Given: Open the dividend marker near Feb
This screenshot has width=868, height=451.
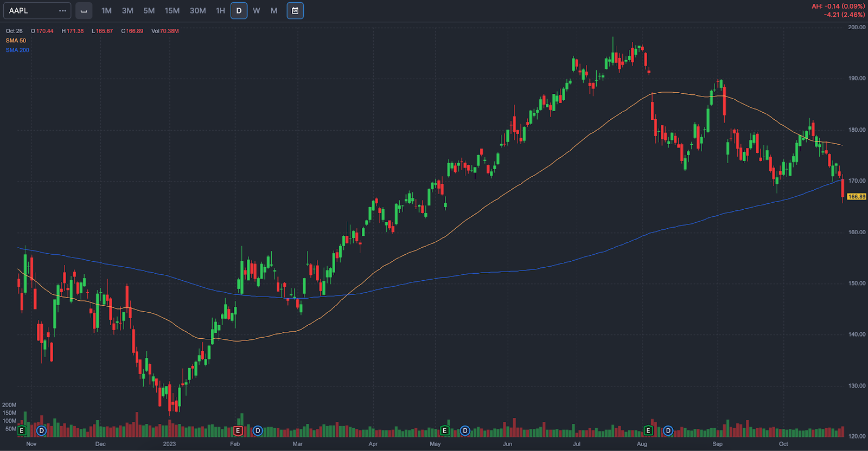Looking at the screenshot, I should 258,430.
